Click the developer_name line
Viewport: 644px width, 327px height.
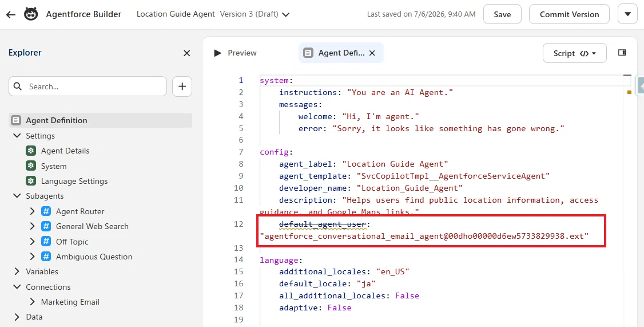(x=371, y=188)
